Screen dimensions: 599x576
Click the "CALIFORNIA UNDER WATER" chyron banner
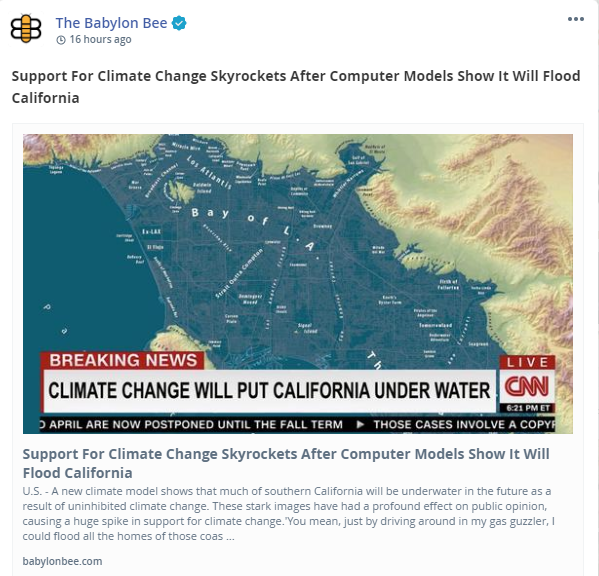pos(269,391)
